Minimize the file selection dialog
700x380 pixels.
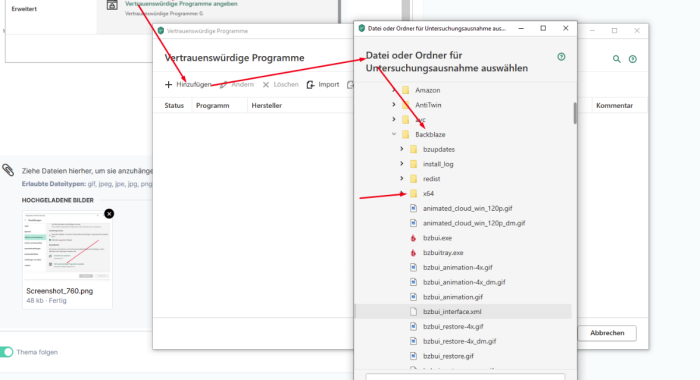(521, 28)
